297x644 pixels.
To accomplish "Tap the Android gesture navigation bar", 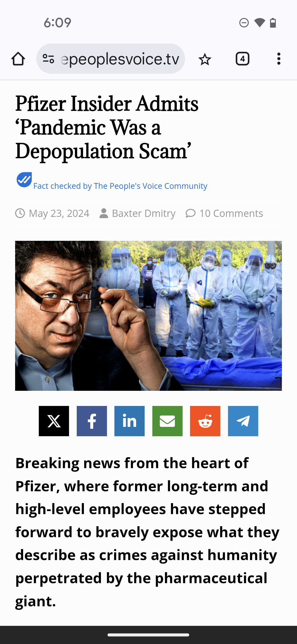I will tap(148, 635).
